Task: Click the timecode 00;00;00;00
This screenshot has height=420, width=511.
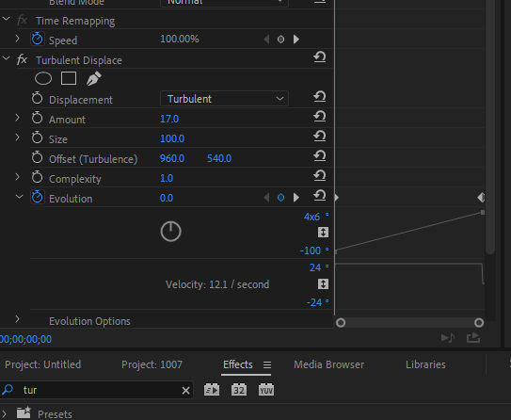Action: click(25, 339)
